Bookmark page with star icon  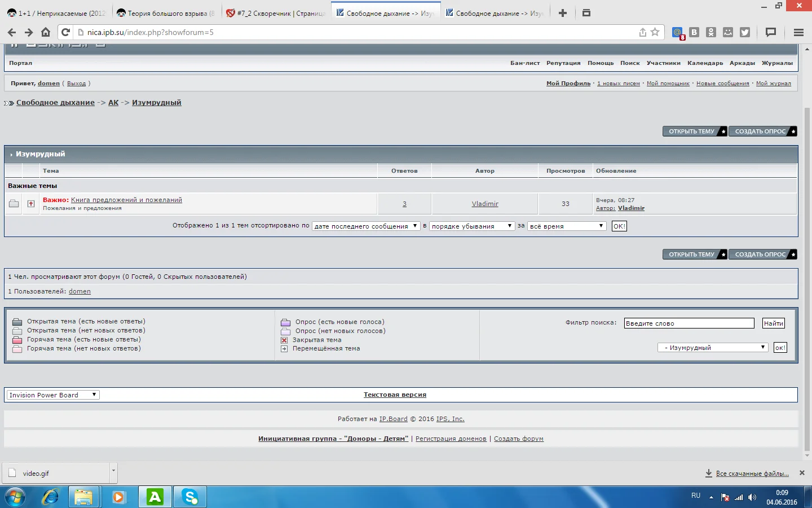[x=655, y=32]
